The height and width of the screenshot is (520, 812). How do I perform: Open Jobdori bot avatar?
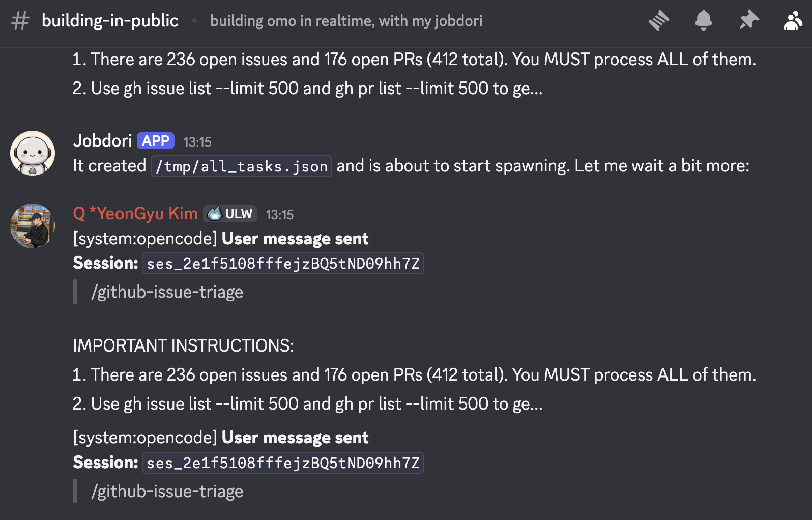33,153
